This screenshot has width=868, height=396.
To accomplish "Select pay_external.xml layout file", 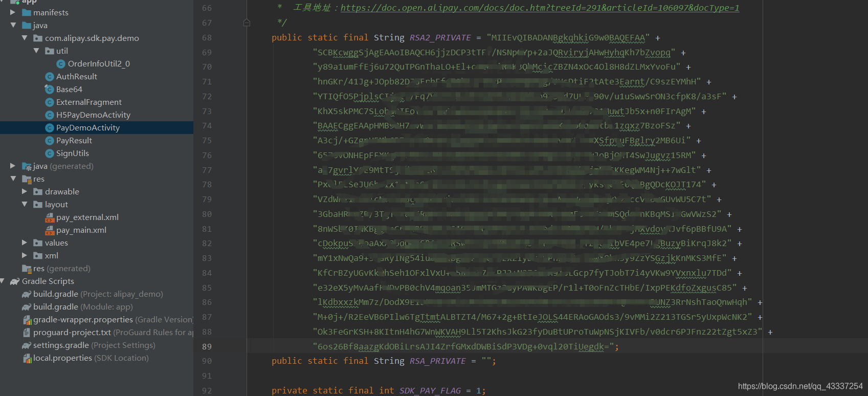I will pyautogui.click(x=87, y=217).
